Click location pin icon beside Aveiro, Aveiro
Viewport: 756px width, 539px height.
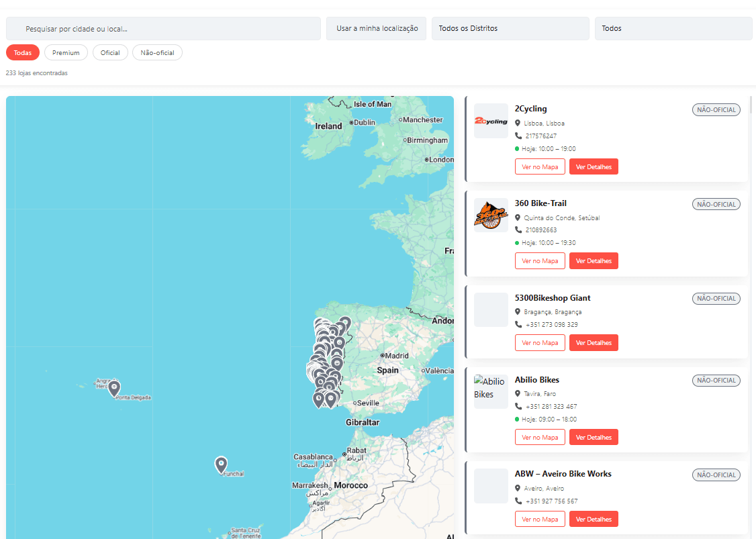pos(518,489)
